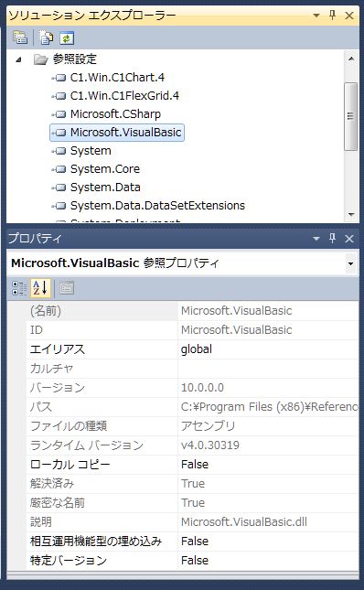Screen dimensions: 364x590
Task: Select the 相互運用機能型の埋め込み property label
Action: click(x=96, y=542)
